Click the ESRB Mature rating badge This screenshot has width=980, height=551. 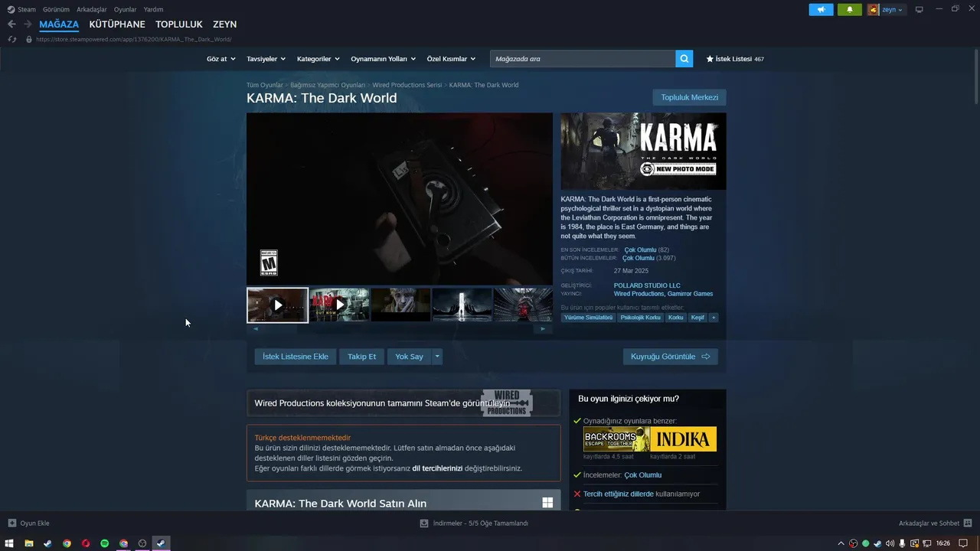coord(269,262)
